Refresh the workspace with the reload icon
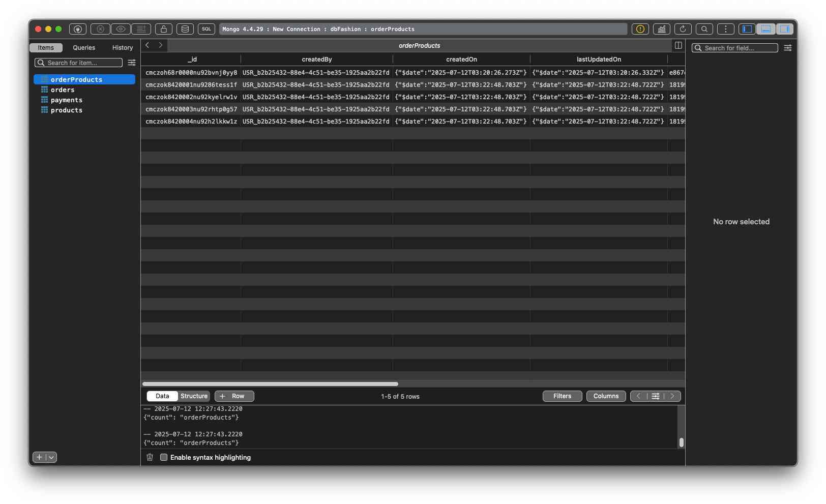 tap(683, 29)
